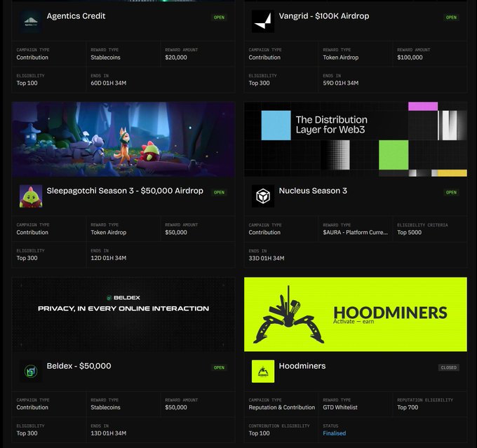Screen dimensions: 477x448
Task: Click the Sleepagotchi avatar icon
Action: (x=31, y=196)
